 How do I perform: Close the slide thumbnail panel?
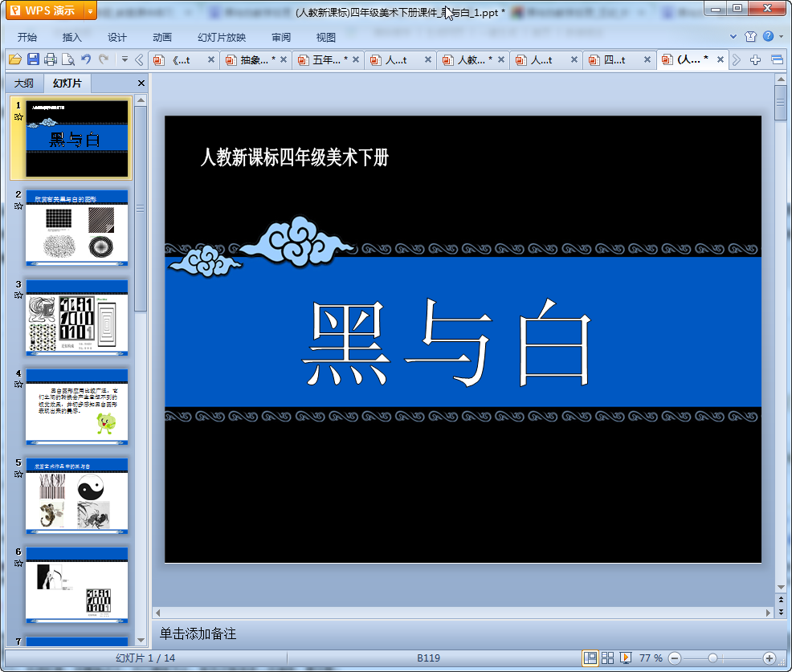coord(141,83)
